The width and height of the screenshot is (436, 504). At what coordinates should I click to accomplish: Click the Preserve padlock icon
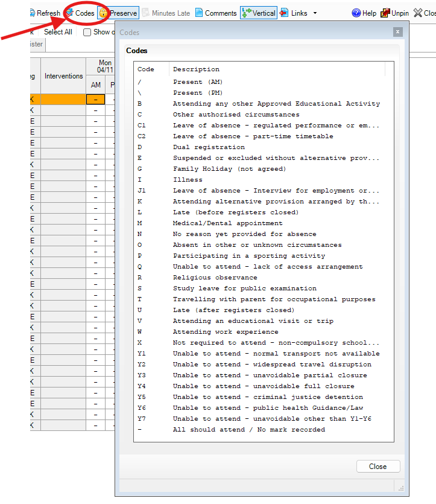(x=103, y=13)
